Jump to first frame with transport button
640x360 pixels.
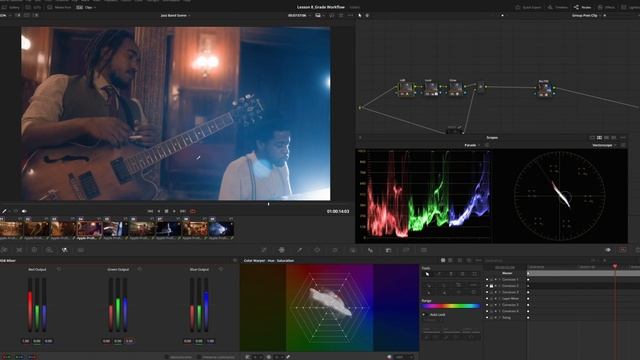150,211
